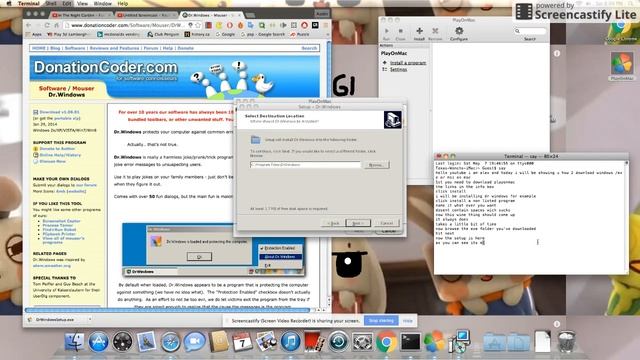Open Google bookmark in bookmarks bar

pyautogui.click(x=225, y=35)
